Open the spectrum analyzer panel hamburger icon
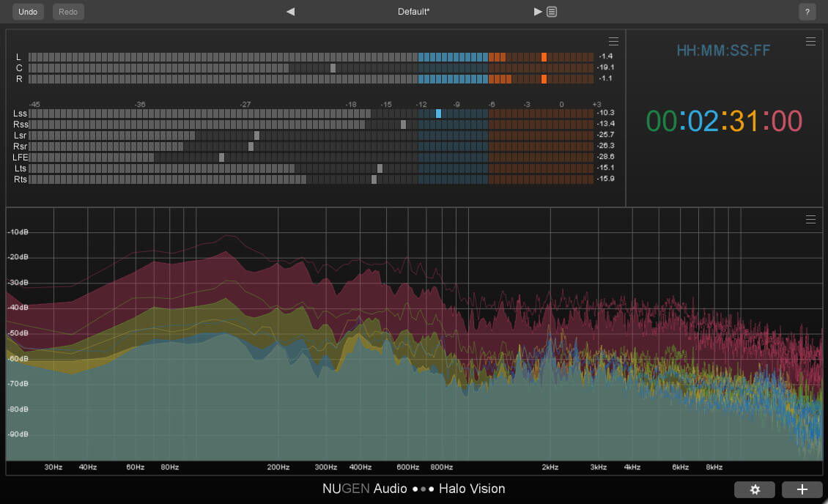This screenshot has width=828, height=504. coord(810,219)
